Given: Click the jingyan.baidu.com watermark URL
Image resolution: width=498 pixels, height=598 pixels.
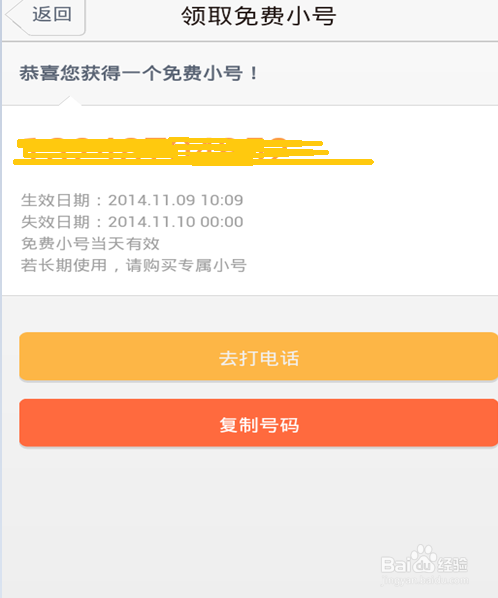Looking at the screenshot, I should pyautogui.click(x=425, y=580).
